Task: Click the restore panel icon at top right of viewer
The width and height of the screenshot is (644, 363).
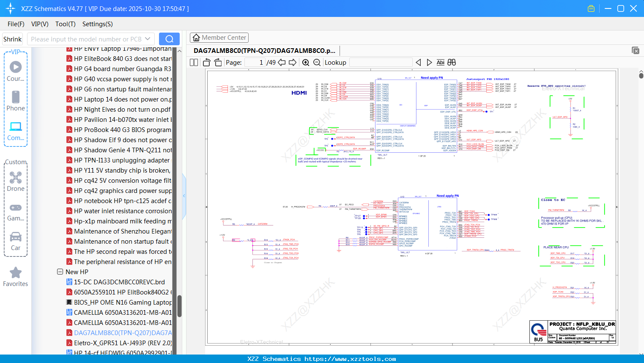Action: 636,50
